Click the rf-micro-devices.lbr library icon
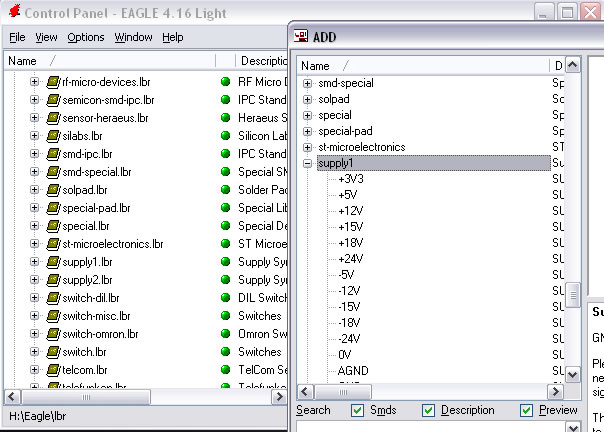 tap(53, 82)
